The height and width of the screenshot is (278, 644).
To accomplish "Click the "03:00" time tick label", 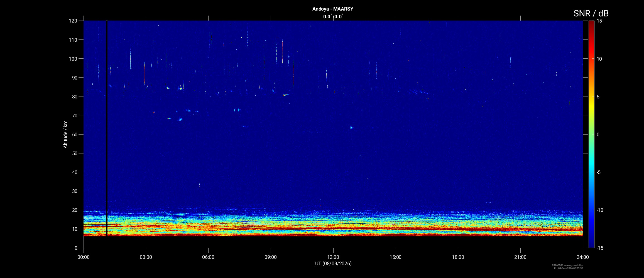I will click(146, 257).
